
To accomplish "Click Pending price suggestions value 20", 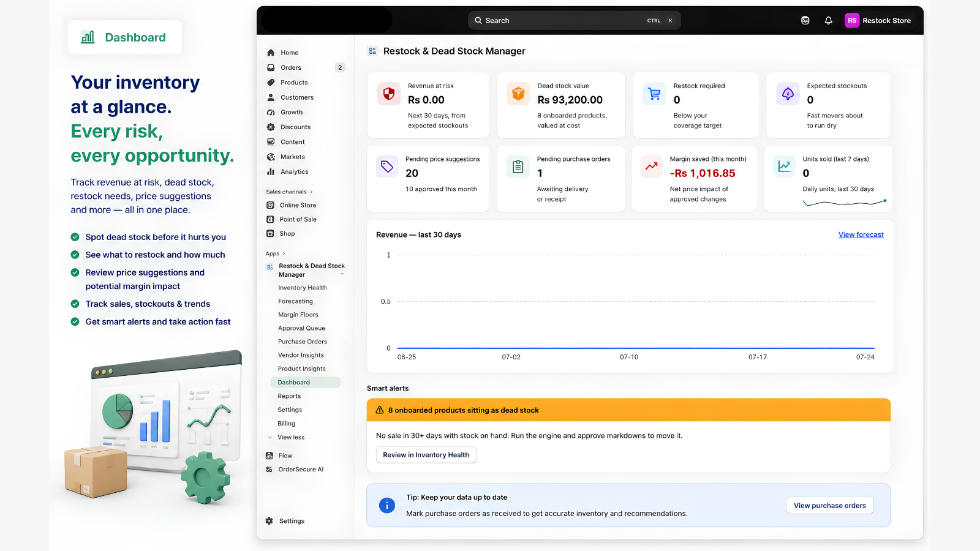I will [x=412, y=173].
